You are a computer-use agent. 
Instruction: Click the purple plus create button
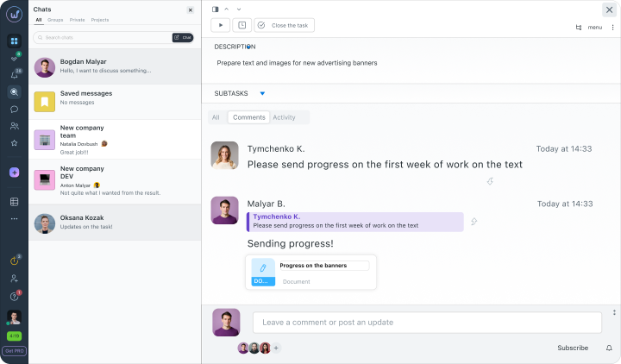[x=15, y=173]
